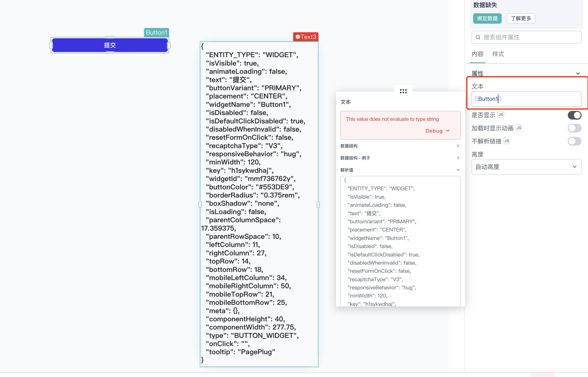
Task: Click the 了解更多 button
Action: pos(521,18)
